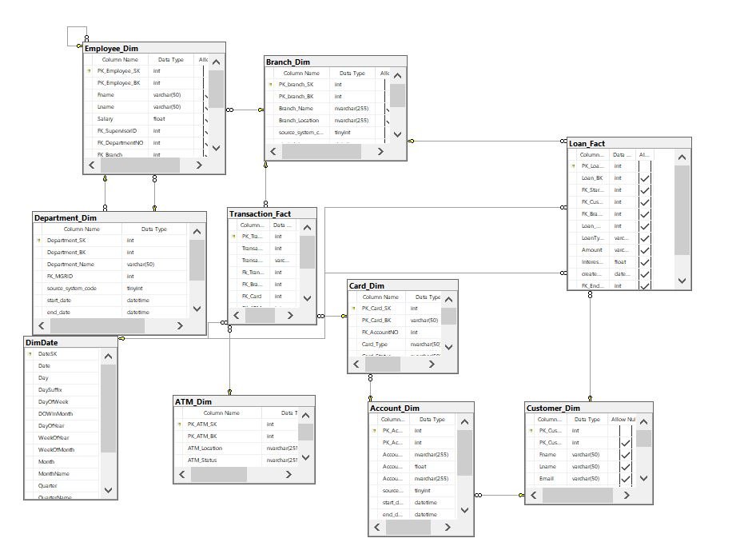Viewport: 756px width, 554px height.
Task: Click scroll right arrow in Card_Dim table
Action: pos(432,365)
